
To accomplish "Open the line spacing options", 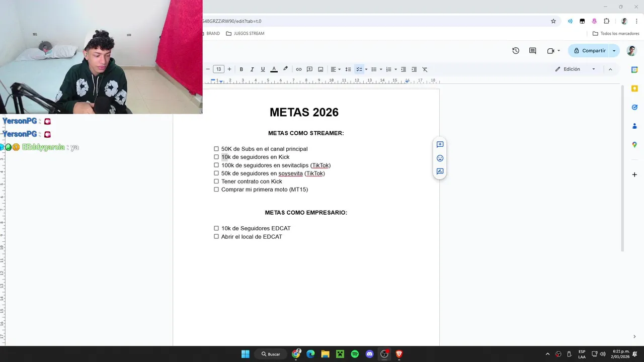I will coord(348,69).
